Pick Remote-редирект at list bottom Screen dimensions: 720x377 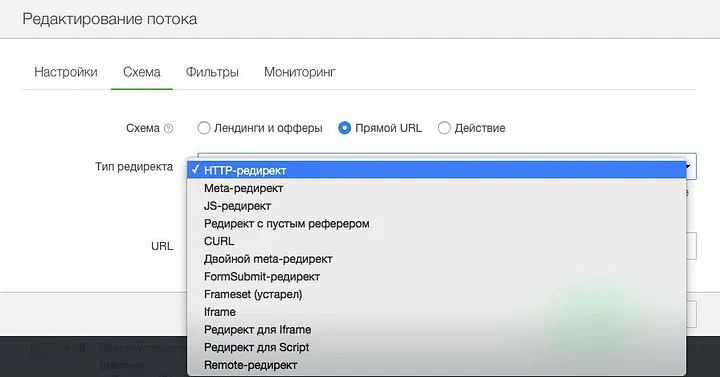coord(436,365)
